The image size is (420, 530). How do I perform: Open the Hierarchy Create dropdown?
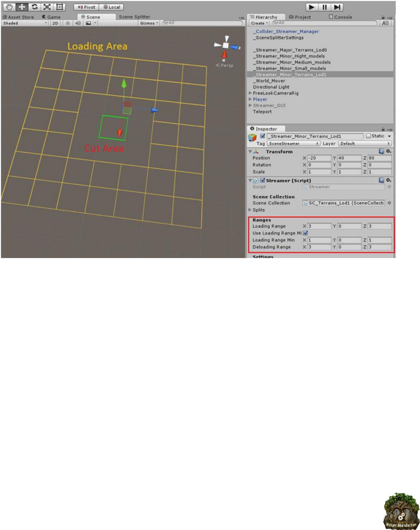[x=260, y=23]
